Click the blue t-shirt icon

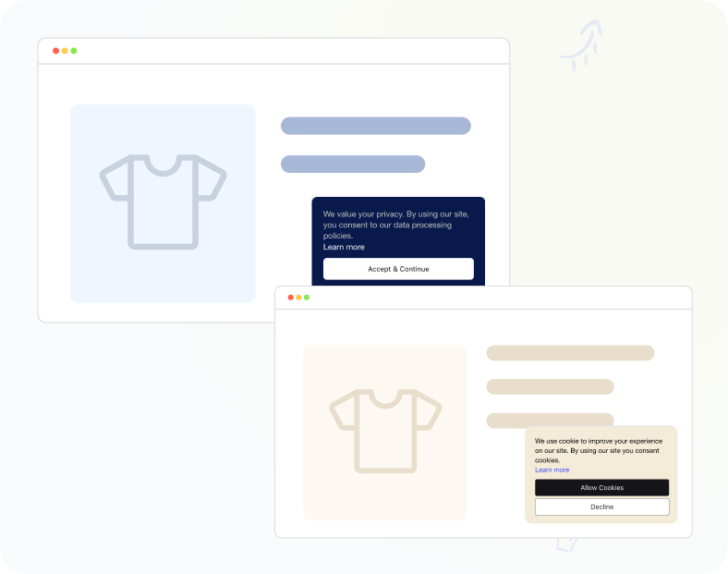tap(163, 202)
